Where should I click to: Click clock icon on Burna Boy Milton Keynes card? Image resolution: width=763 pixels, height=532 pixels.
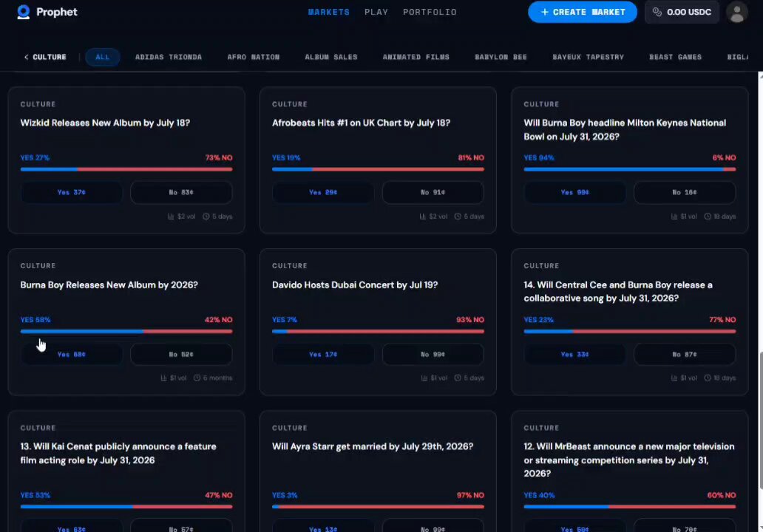pos(708,216)
